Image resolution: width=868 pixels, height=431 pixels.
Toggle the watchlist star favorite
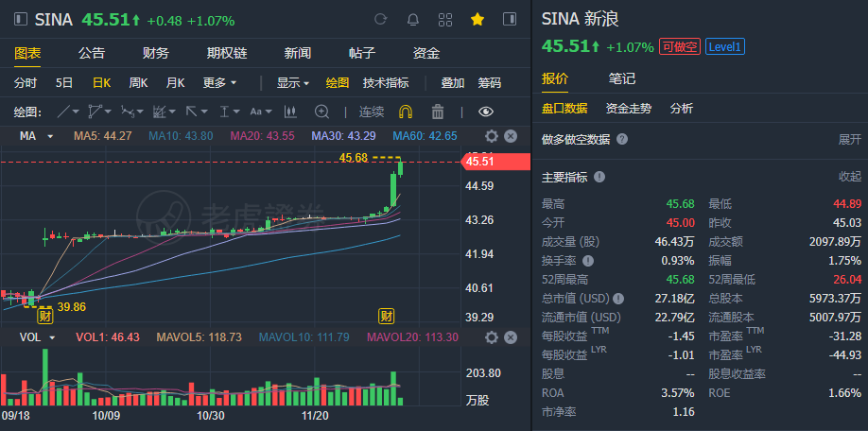pyautogui.click(x=477, y=20)
